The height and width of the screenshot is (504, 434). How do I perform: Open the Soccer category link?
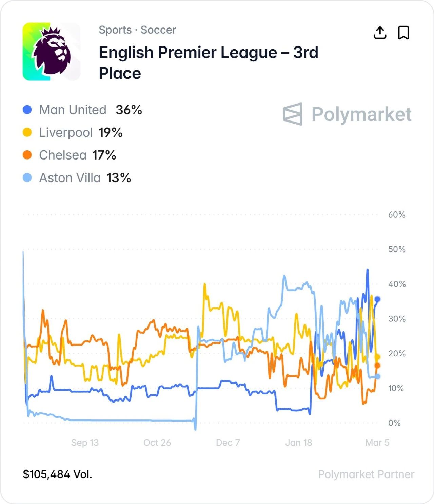pos(158,30)
